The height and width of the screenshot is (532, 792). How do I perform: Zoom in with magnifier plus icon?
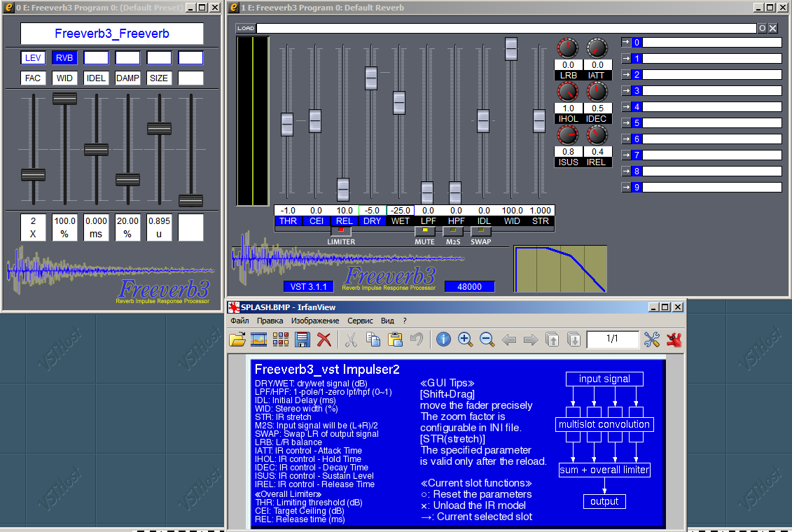click(x=465, y=339)
